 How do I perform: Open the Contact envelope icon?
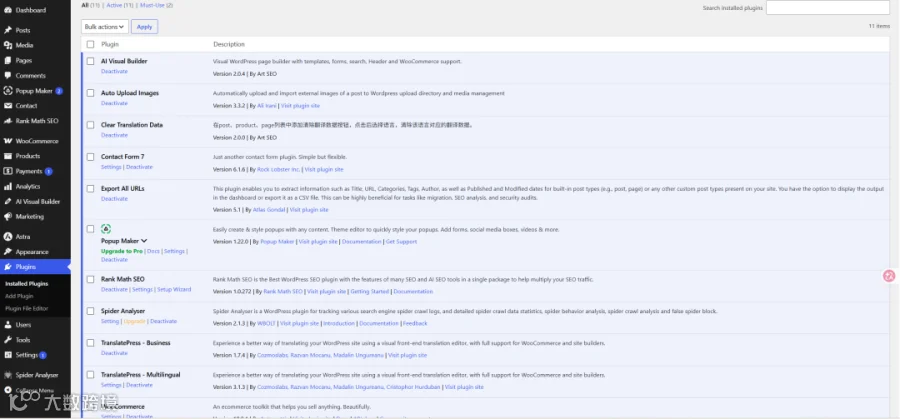7,106
